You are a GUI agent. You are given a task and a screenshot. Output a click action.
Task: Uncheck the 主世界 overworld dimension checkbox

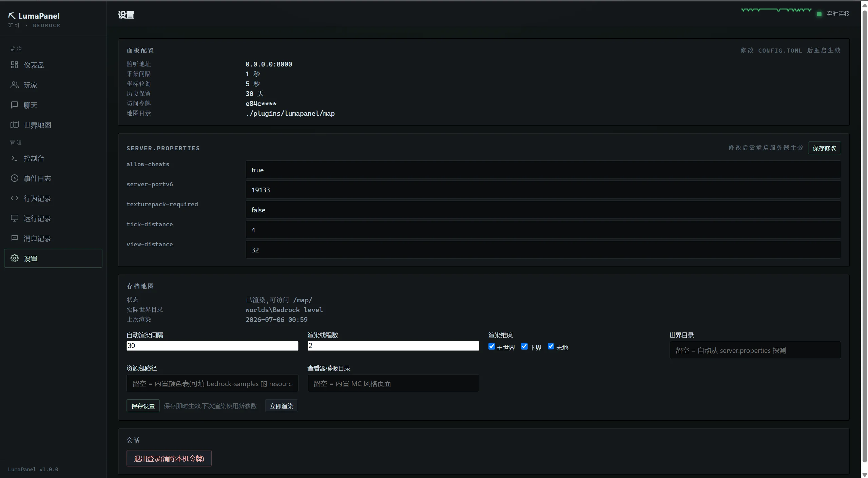click(491, 346)
